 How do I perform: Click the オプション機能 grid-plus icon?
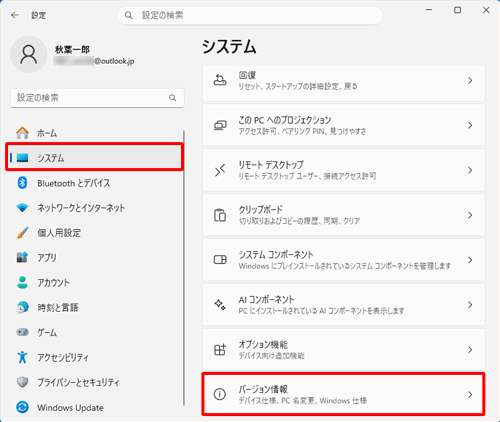click(x=220, y=350)
